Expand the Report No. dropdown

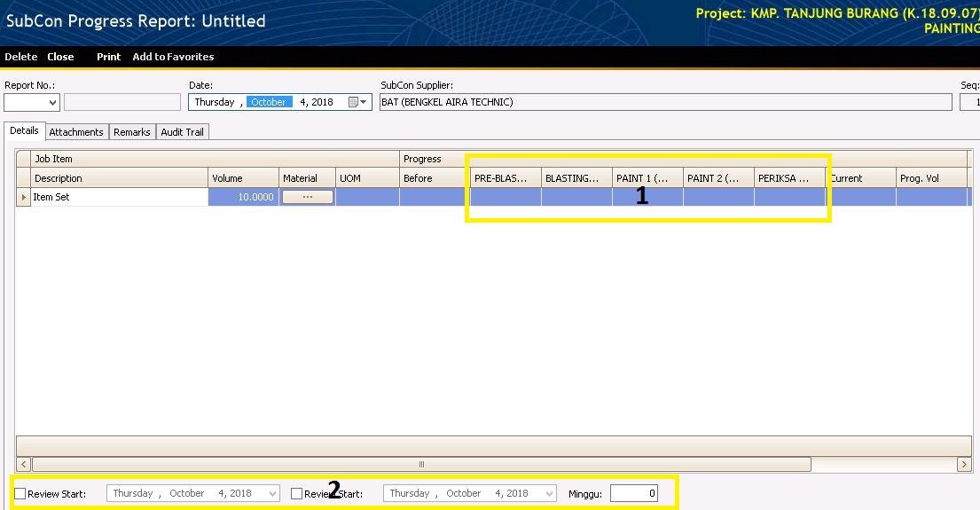(52, 103)
